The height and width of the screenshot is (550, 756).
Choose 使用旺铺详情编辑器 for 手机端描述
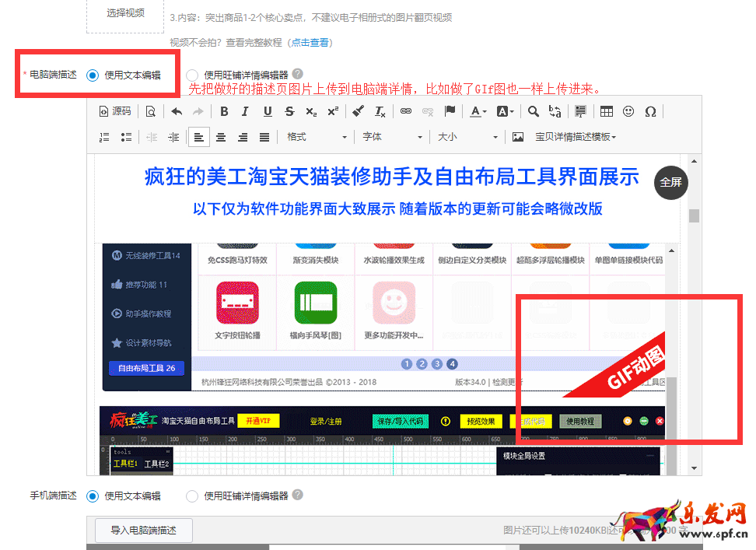pyautogui.click(x=192, y=496)
